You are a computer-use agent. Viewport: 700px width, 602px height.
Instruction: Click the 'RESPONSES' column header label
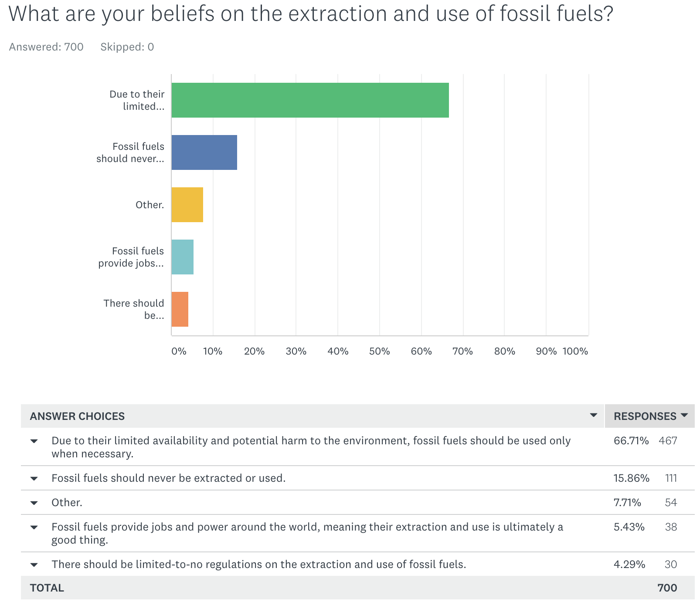(x=645, y=416)
